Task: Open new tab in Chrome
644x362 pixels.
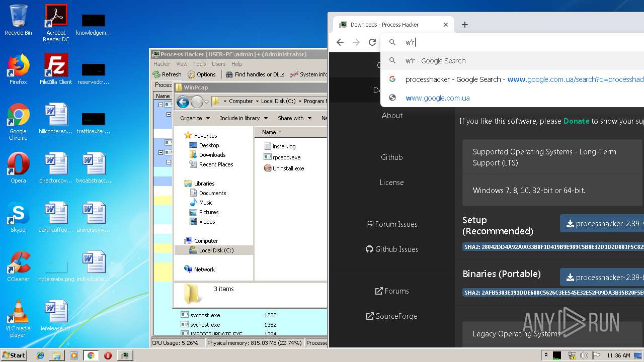Action: click(465, 25)
